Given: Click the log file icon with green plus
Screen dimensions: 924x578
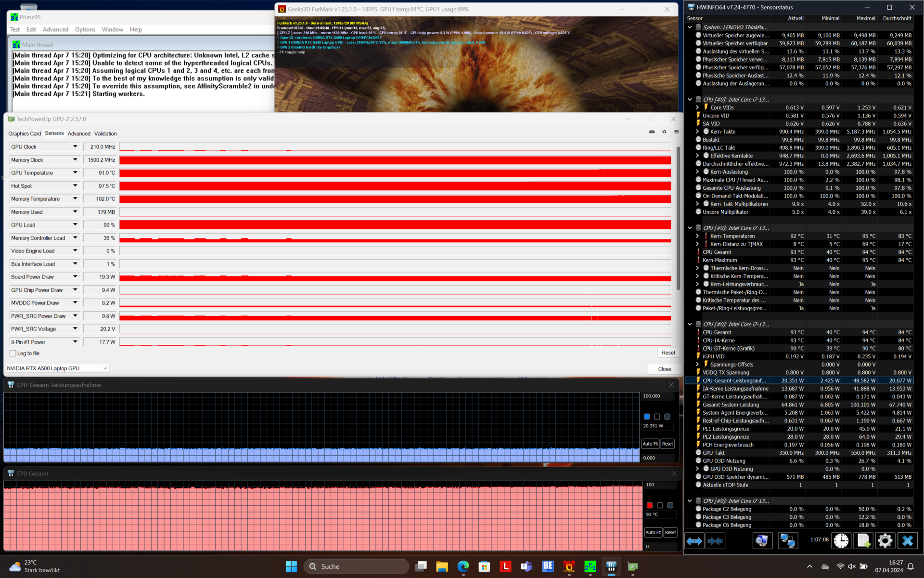Looking at the screenshot, I should point(863,541).
